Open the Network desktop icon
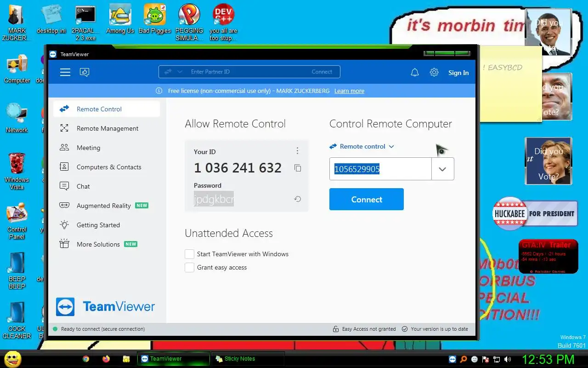Viewport: 588px width, 368px height. [17, 118]
